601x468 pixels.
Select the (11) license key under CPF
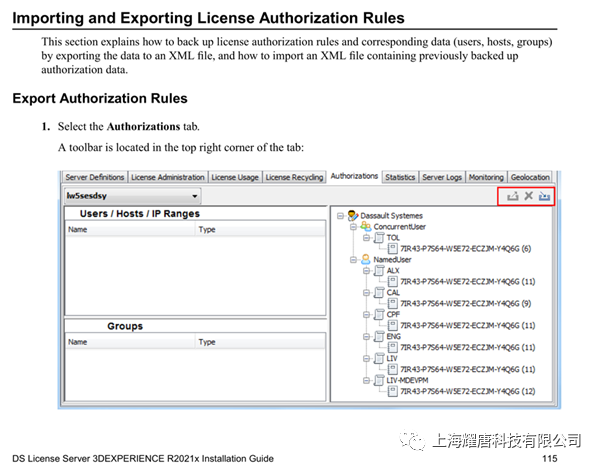[x=468, y=325]
